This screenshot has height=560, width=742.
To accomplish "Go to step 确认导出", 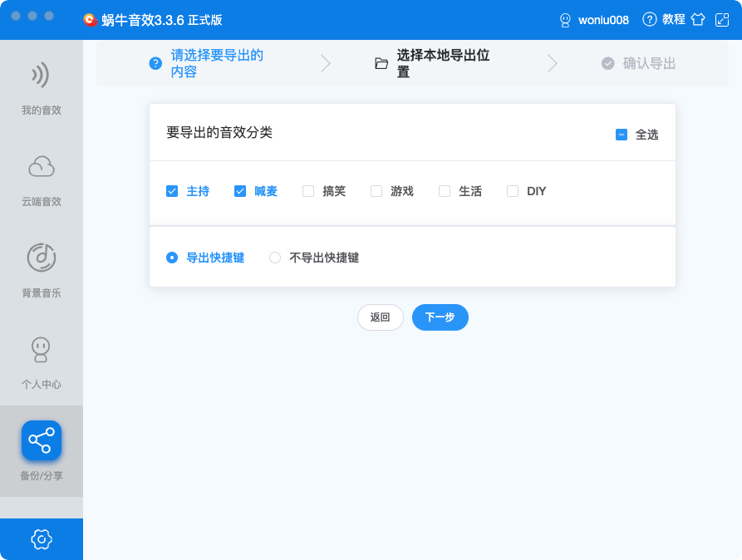I will click(x=649, y=63).
